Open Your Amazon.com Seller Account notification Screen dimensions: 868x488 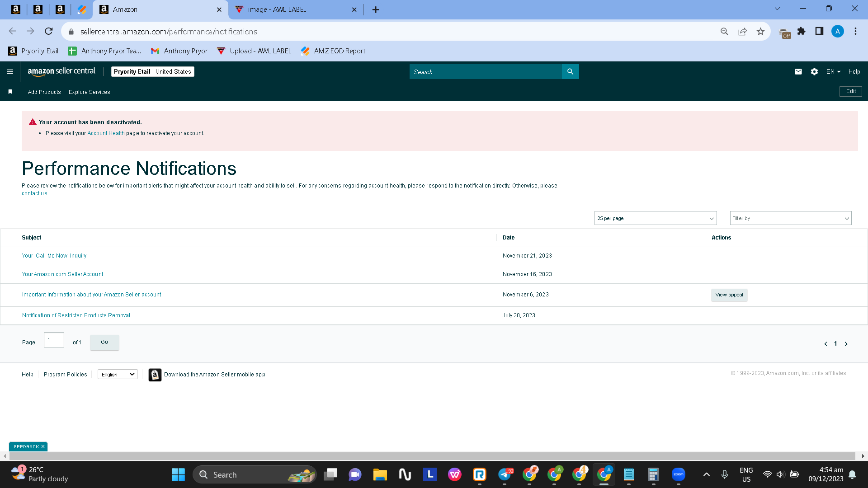click(63, 274)
